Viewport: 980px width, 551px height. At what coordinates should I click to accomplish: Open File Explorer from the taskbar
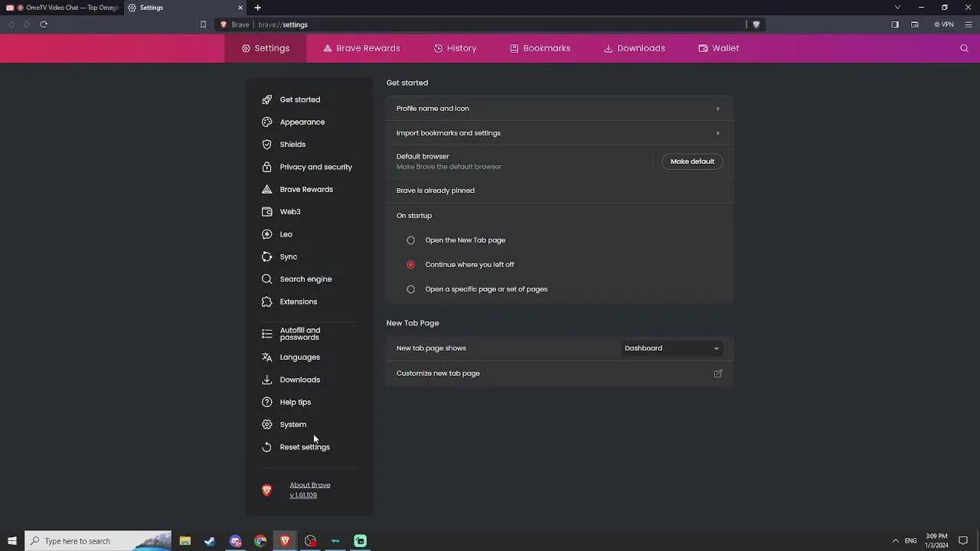(185, 541)
